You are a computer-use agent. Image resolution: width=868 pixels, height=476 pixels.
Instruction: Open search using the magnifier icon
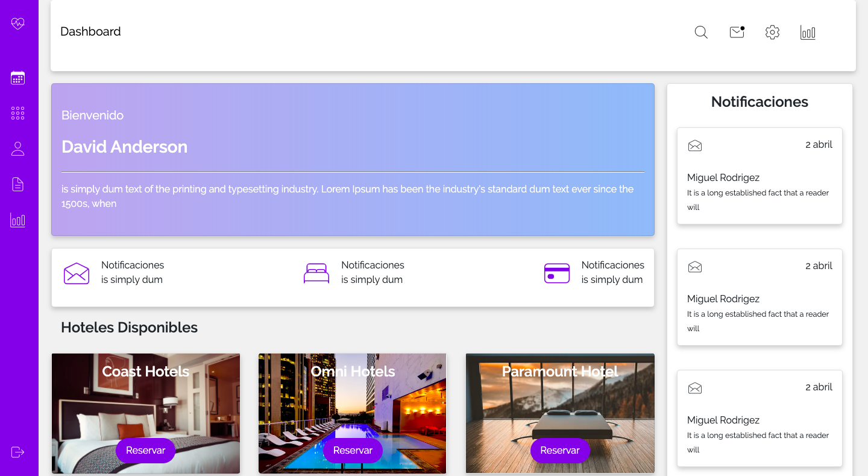point(700,32)
